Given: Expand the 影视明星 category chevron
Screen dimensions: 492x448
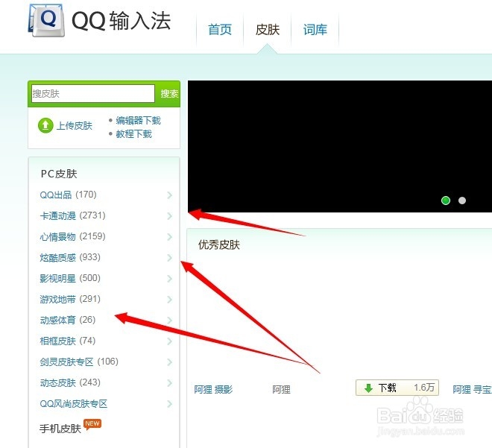Looking at the screenshot, I should 169,279.
